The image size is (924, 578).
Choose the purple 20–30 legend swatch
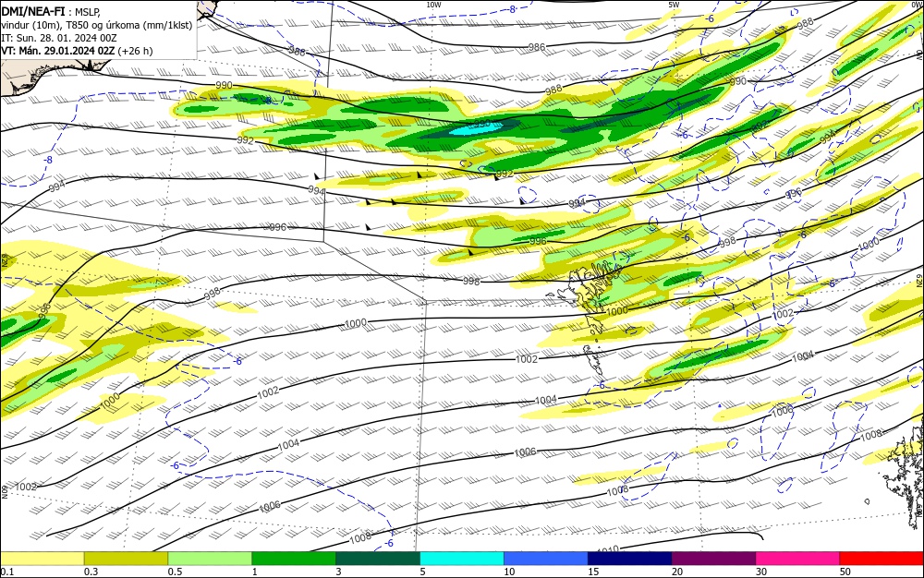[x=713, y=559]
